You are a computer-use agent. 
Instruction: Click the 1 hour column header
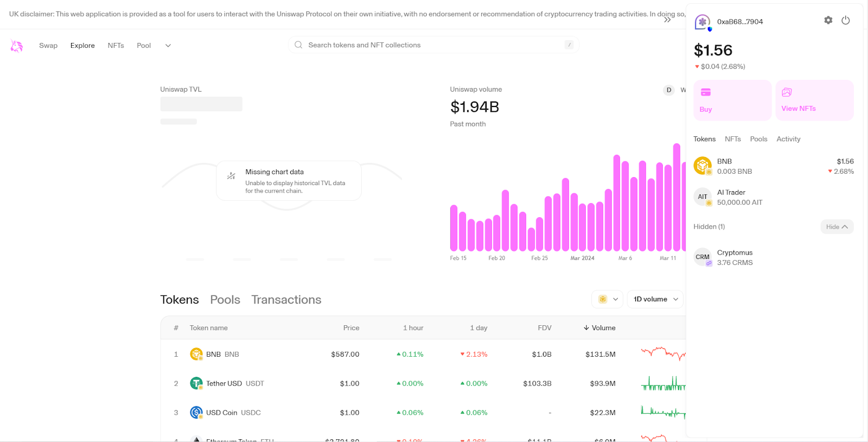pos(413,328)
